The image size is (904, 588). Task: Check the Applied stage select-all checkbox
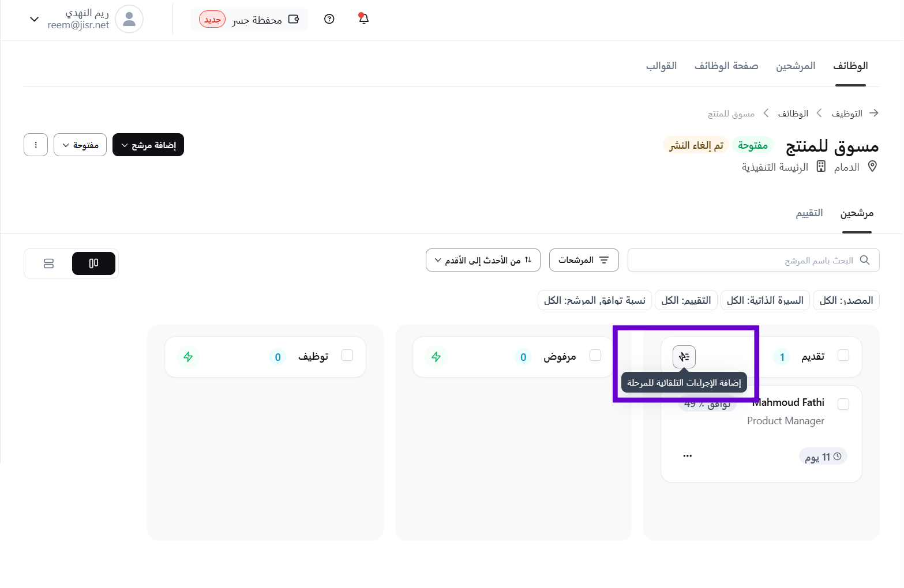843,355
